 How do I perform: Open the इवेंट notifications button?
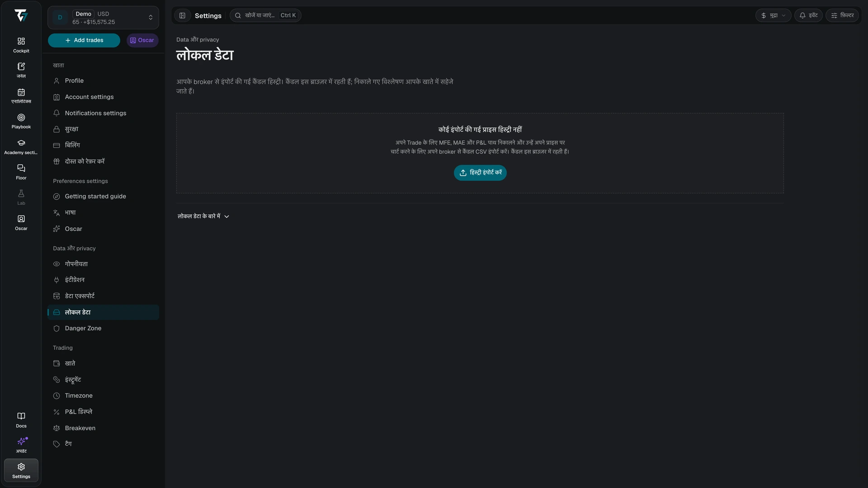[808, 15]
